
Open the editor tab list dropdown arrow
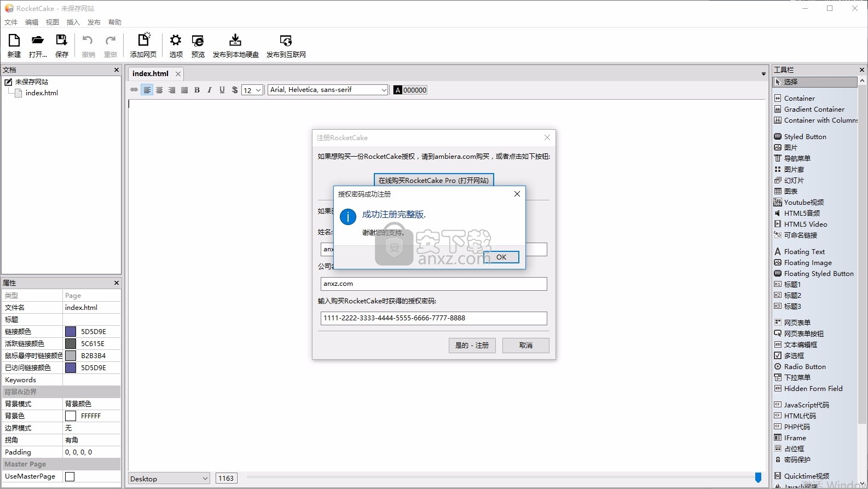pyautogui.click(x=763, y=74)
